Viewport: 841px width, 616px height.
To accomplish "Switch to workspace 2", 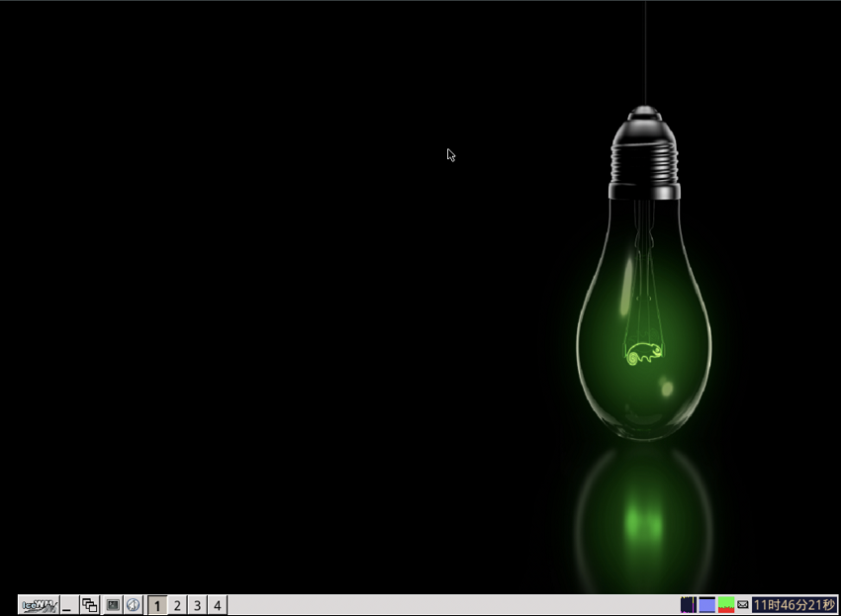I will click(x=177, y=605).
